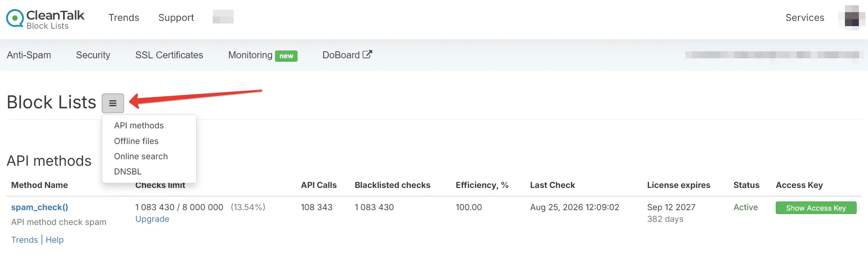The width and height of the screenshot is (868, 268).
Task: Click the DoBoard external link icon
Action: (x=367, y=55)
